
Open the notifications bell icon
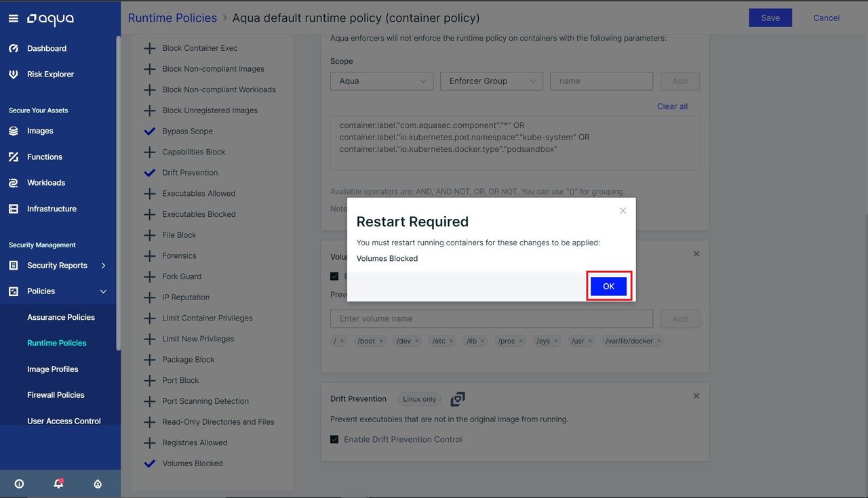point(58,484)
